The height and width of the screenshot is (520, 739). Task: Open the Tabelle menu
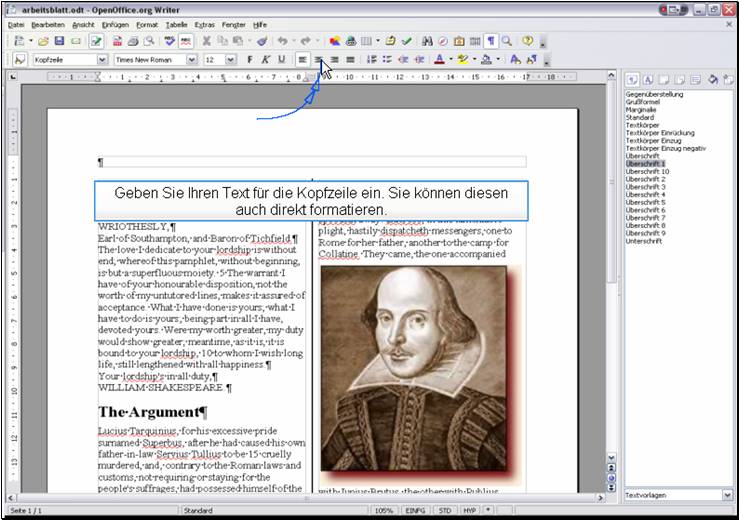[176, 23]
